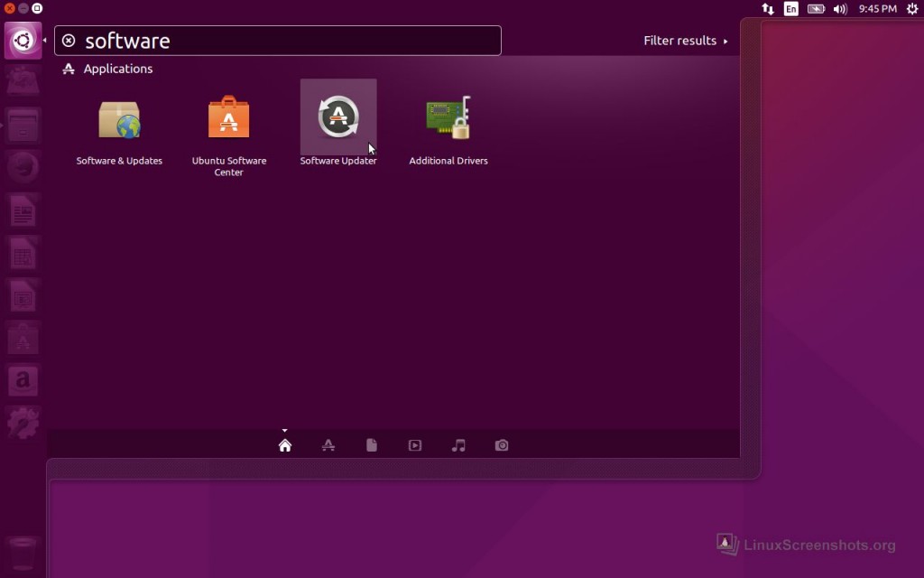Open the Trash in the launcher
924x578 pixels.
[23, 552]
